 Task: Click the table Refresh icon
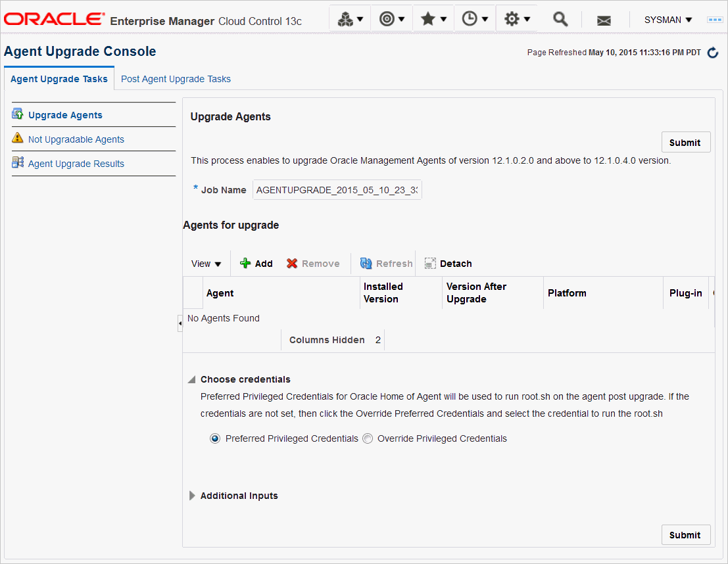[x=366, y=263]
